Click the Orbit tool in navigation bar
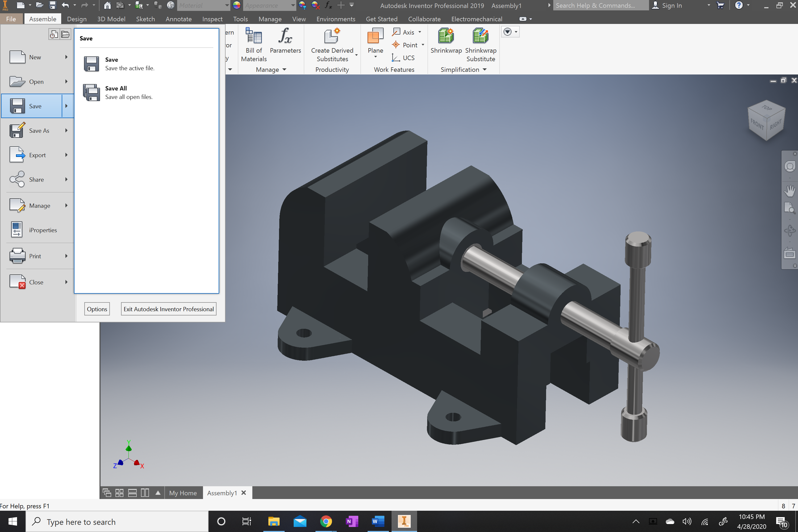 coord(790,231)
